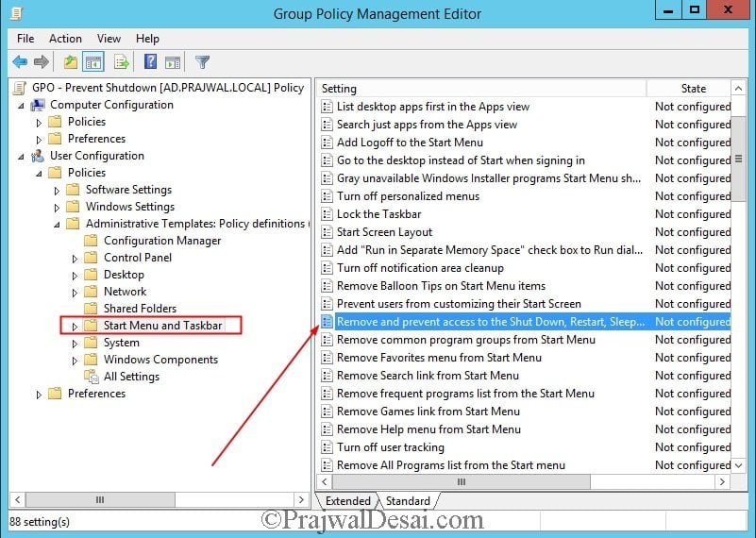Viewport: 756px width, 538px height.
Task: Click the settings list scroll left arrow
Action: click(x=325, y=481)
